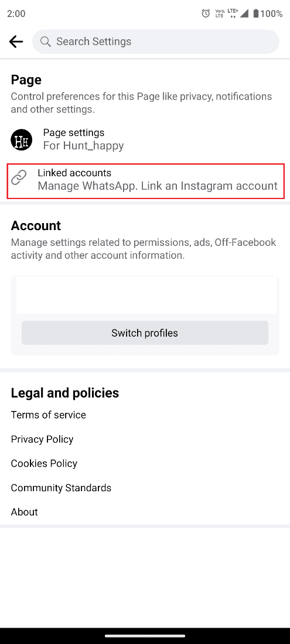Image resolution: width=290 pixels, height=644 pixels.
Task: Tap the Manage WhatsApp subtitle text
Action: click(158, 186)
